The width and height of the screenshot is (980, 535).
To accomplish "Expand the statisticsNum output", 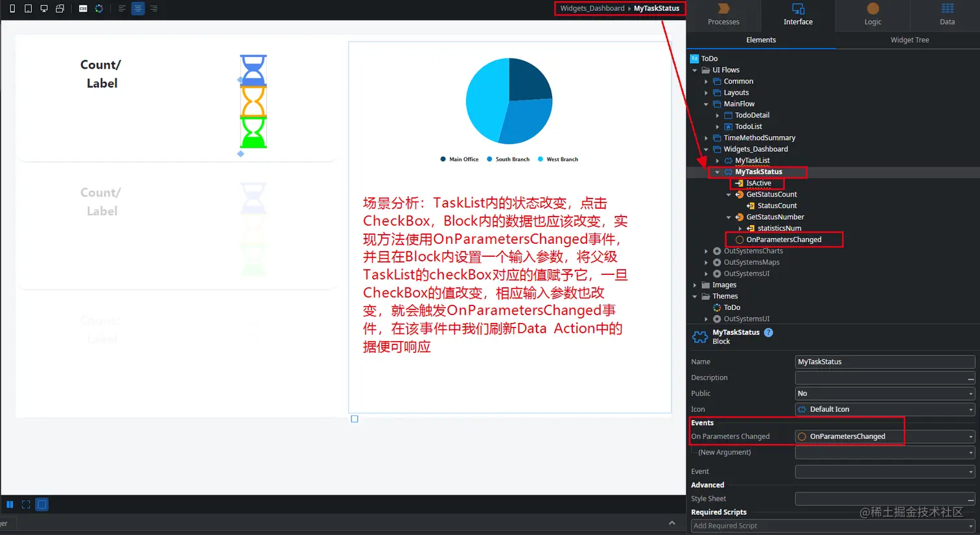I will click(x=740, y=228).
